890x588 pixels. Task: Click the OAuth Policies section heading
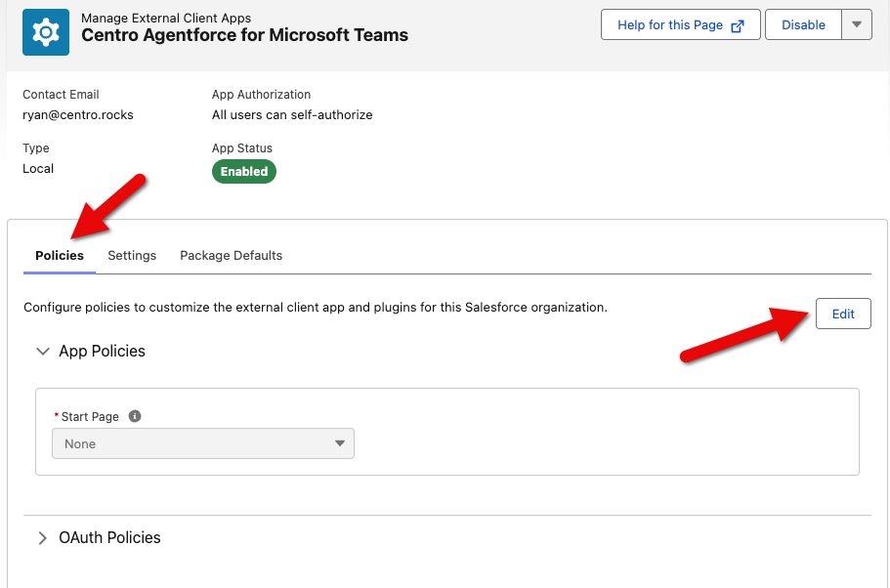[x=109, y=538]
